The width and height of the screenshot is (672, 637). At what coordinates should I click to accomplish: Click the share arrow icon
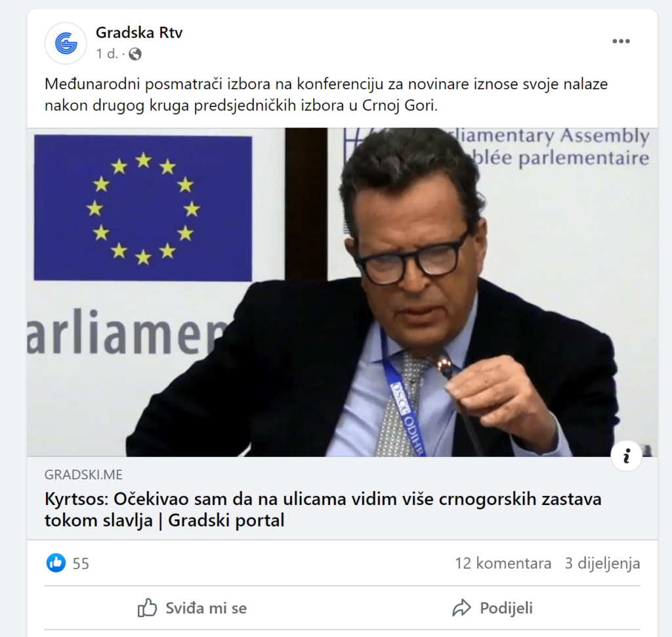pyautogui.click(x=461, y=608)
